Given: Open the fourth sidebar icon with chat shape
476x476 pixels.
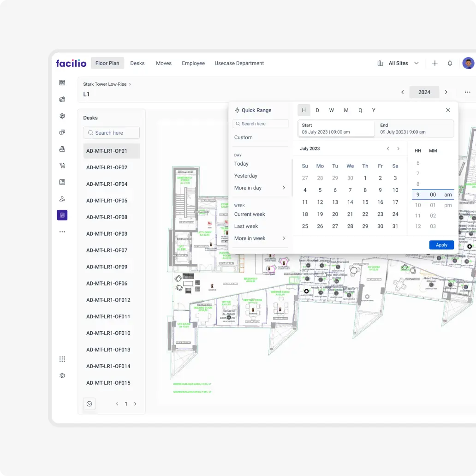Looking at the screenshot, I should [62, 132].
